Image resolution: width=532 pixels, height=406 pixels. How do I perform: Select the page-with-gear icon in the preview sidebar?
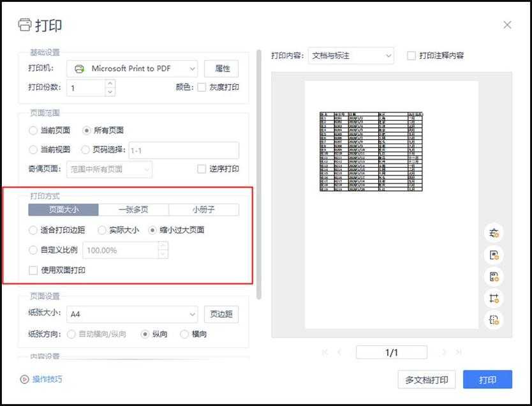click(x=494, y=255)
